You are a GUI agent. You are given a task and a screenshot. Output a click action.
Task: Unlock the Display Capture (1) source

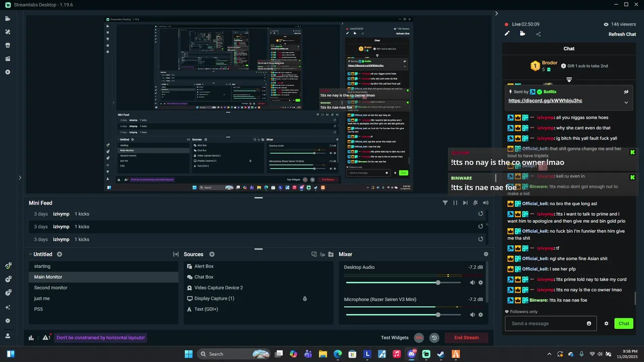[305, 299]
